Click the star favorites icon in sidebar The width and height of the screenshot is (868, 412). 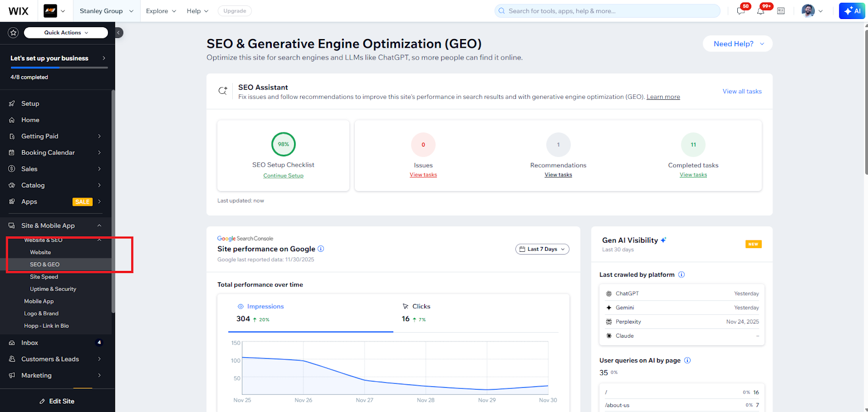14,33
